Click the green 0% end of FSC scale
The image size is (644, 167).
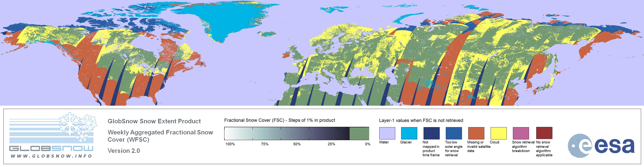coord(359,133)
